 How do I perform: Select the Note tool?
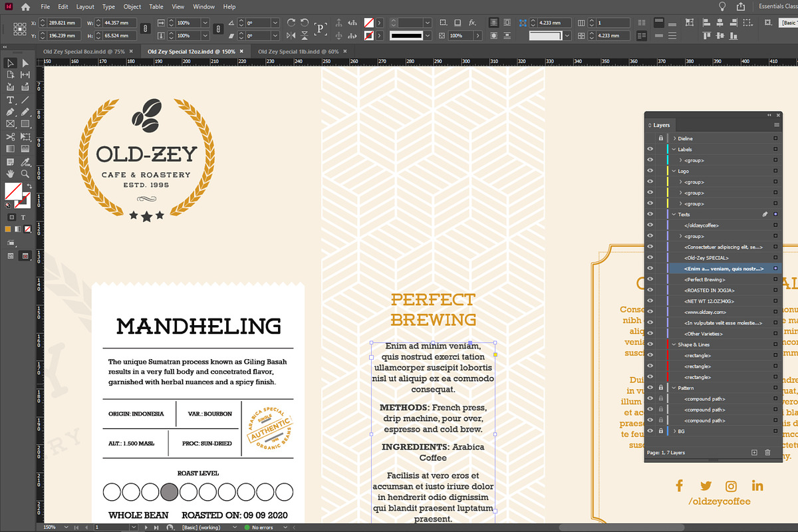(x=10, y=162)
